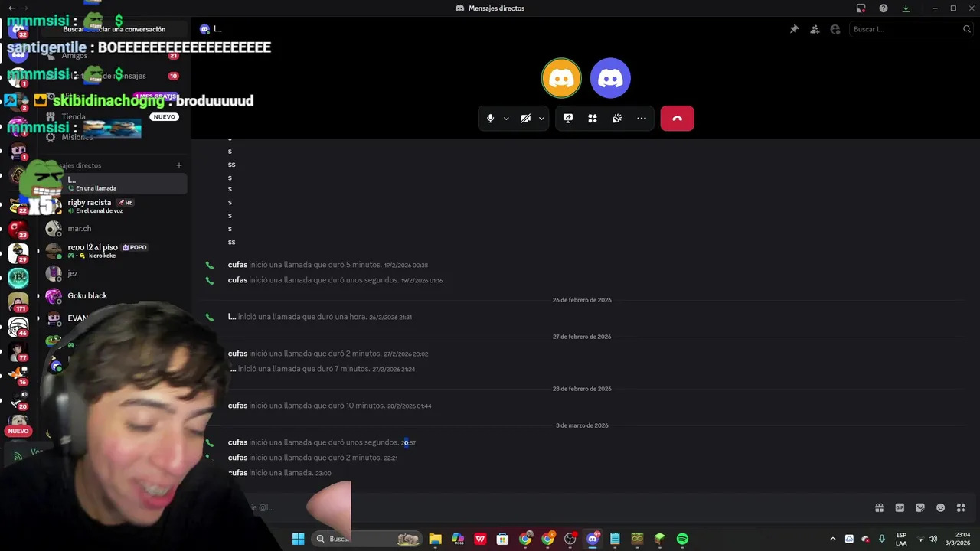Mute the microphone in the call
Image resolution: width=980 pixels, height=551 pixels.
pyautogui.click(x=490, y=119)
